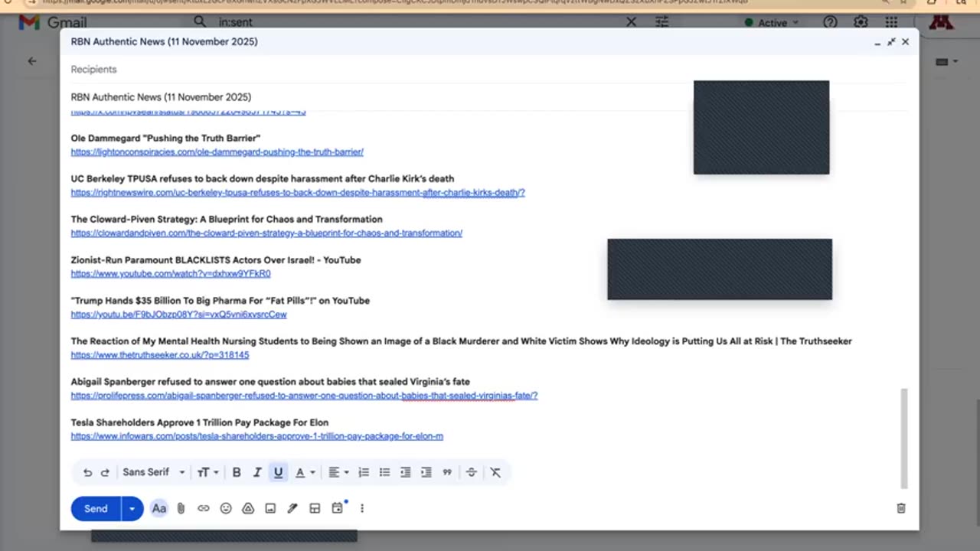Screen dimensions: 980x551
Task: Undo the last edit in the compose toolbar
Action: pos(87,473)
